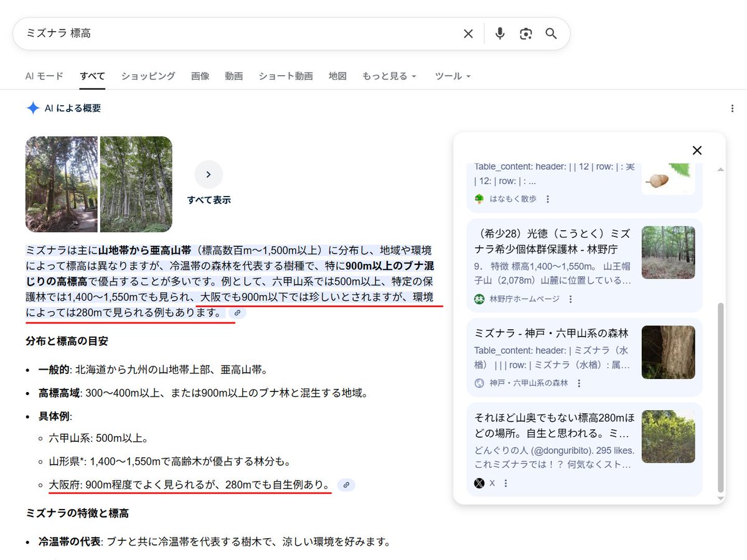Activate voice search with the microphone icon
Screen dimensions: 747x560
[x=500, y=34]
